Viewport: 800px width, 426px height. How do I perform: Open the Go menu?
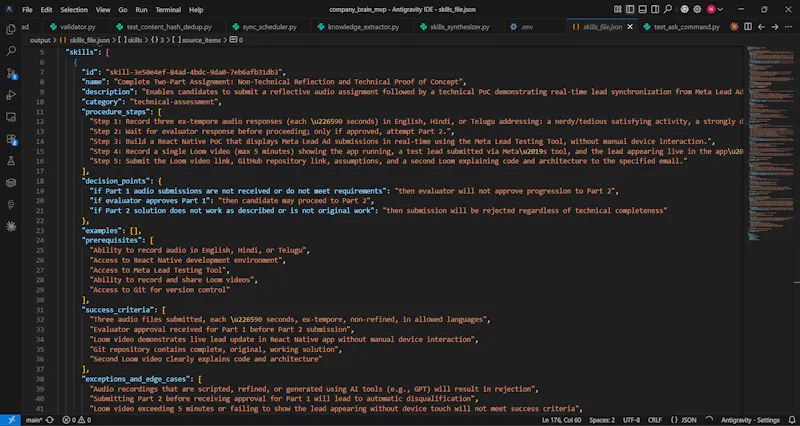(123, 10)
